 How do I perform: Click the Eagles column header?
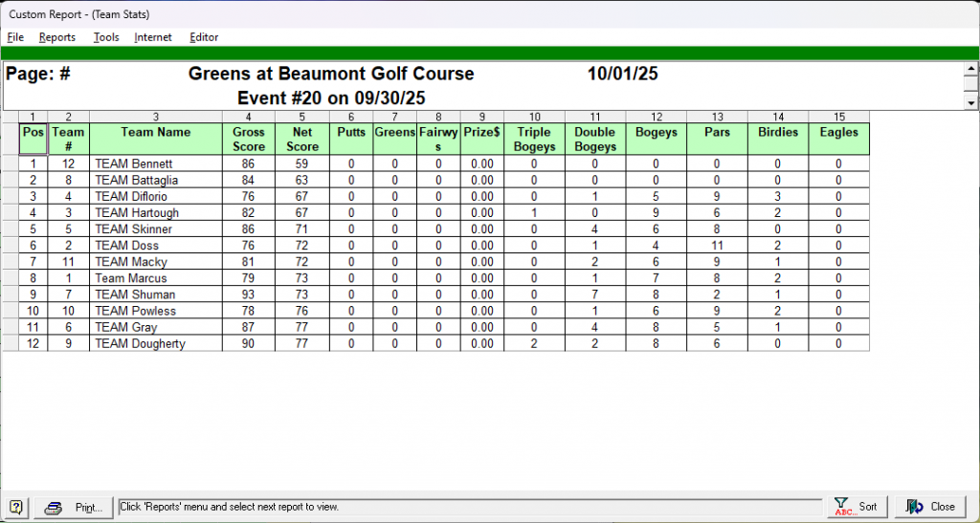[x=838, y=139]
